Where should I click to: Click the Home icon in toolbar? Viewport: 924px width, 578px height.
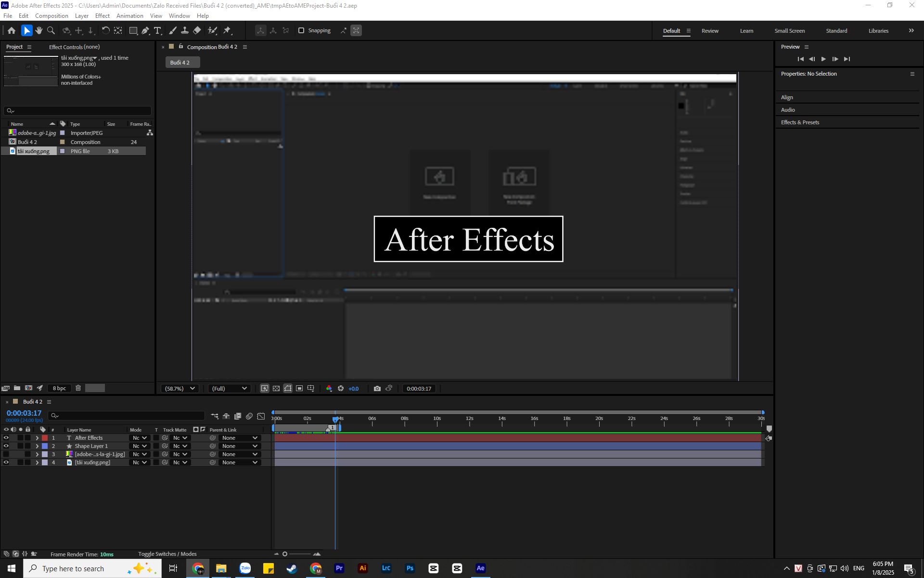[12, 30]
